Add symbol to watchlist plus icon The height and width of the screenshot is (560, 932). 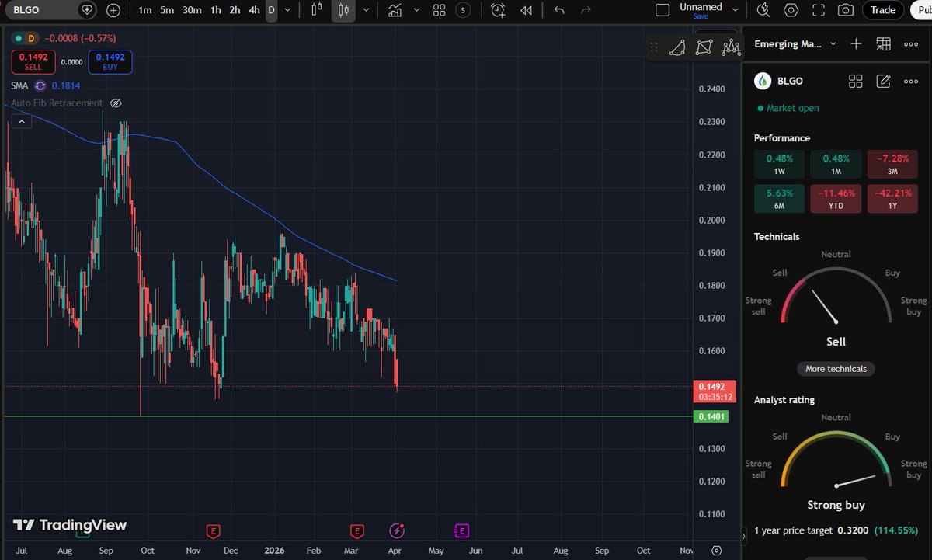coord(856,44)
